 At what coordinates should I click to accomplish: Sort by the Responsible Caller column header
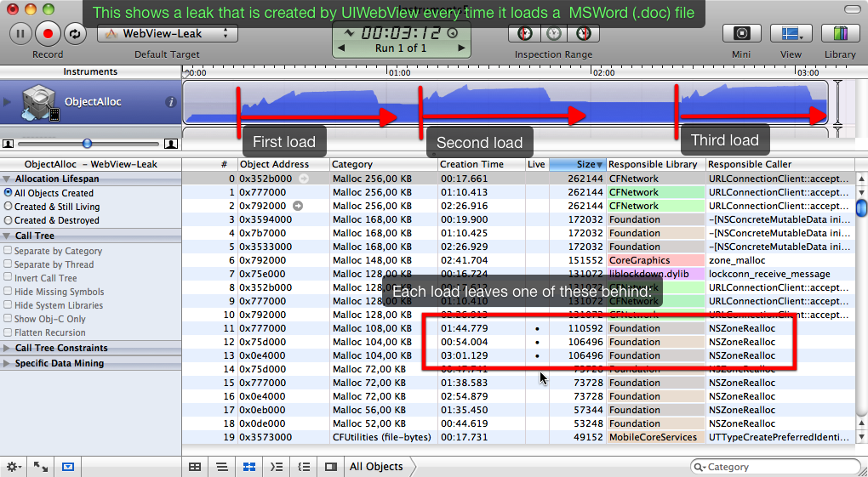780,164
